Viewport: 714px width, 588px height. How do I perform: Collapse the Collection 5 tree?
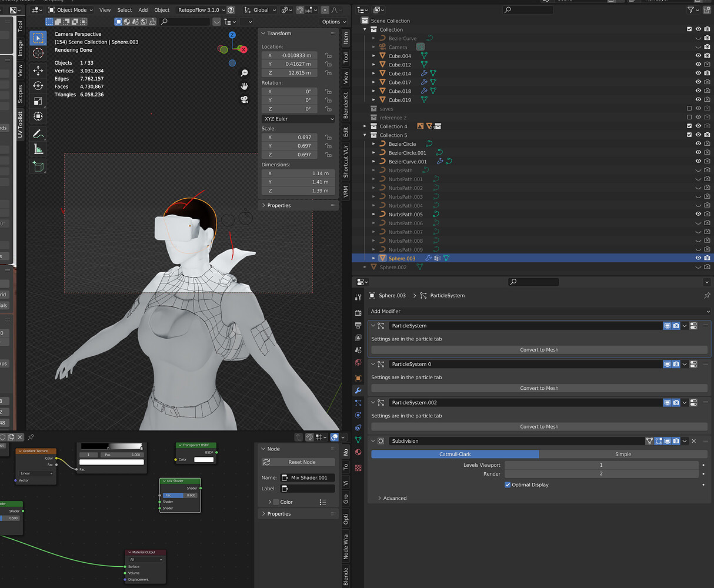tap(365, 135)
